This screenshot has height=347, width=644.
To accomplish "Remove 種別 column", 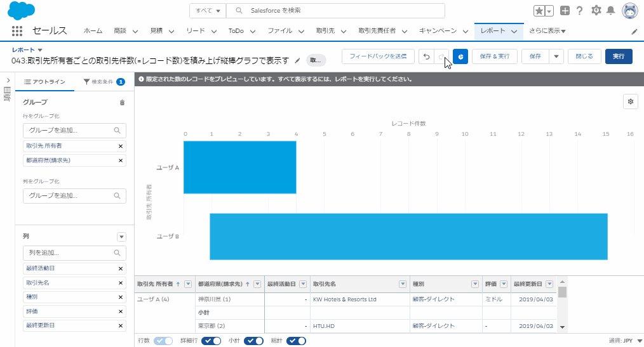I will [x=120, y=297].
